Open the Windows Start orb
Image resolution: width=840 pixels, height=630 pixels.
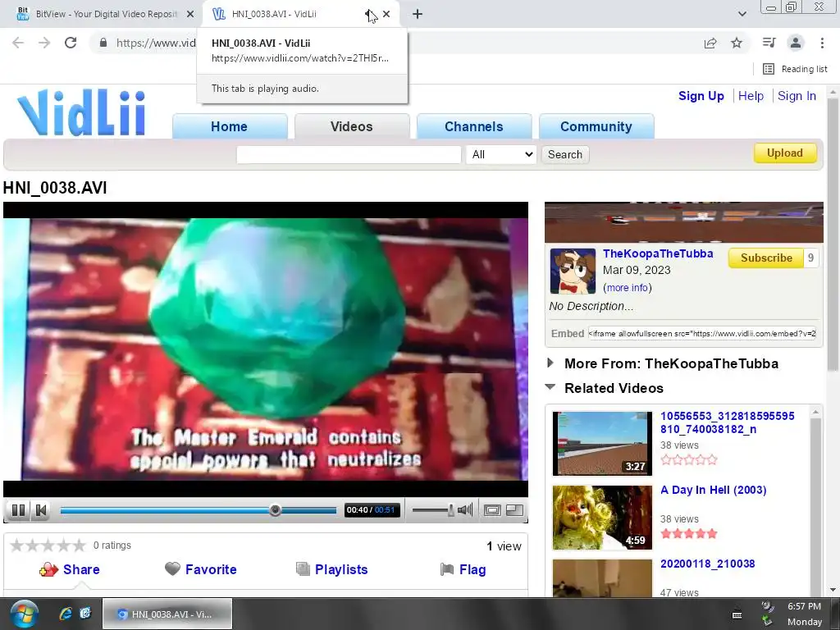[24, 614]
